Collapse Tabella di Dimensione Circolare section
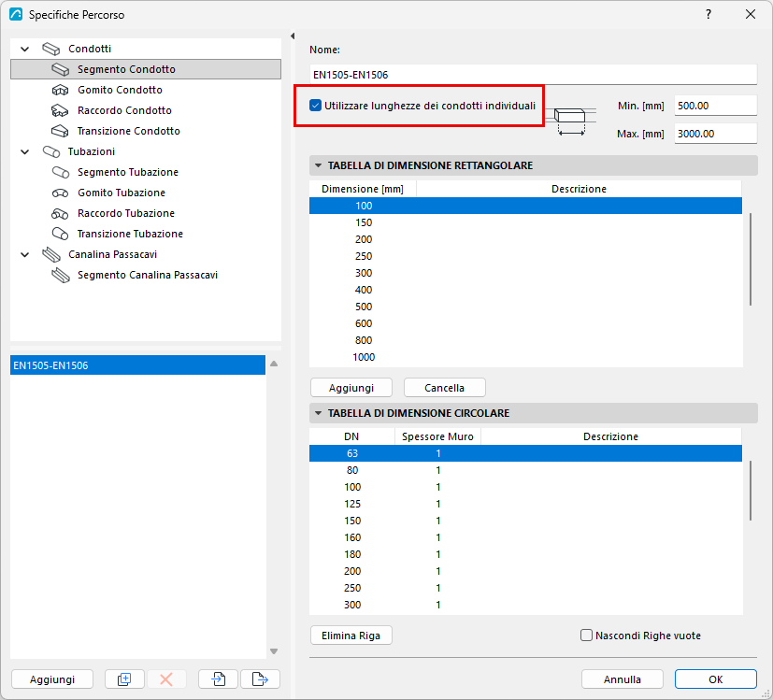773x700 pixels. click(319, 413)
